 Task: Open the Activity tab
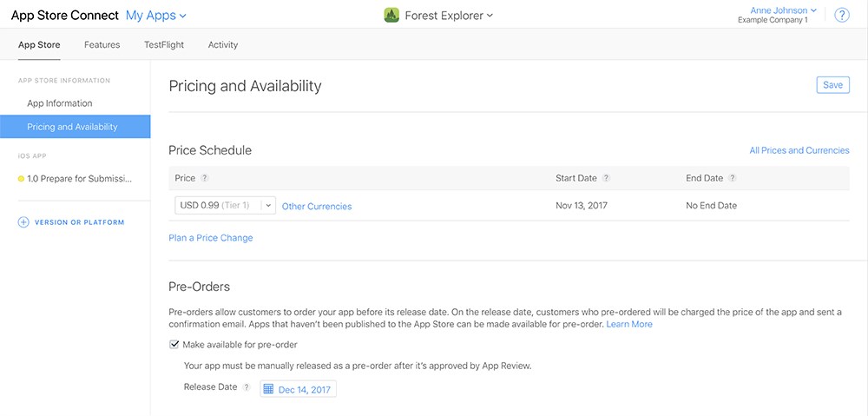pos(223,45)
